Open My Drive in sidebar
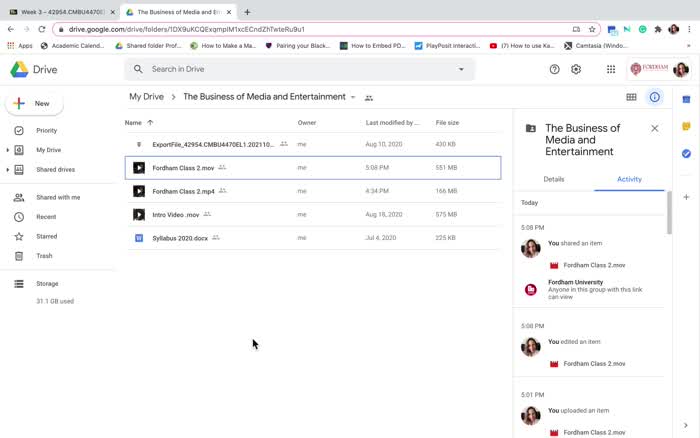 click(x=48, y=150)
